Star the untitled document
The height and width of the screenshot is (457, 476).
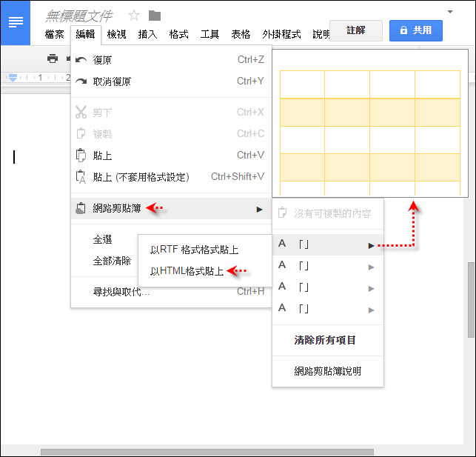point(134,15)
